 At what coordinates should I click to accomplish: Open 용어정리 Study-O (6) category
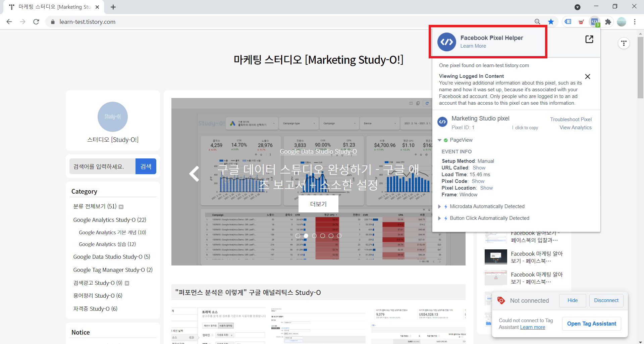point(98,296)
